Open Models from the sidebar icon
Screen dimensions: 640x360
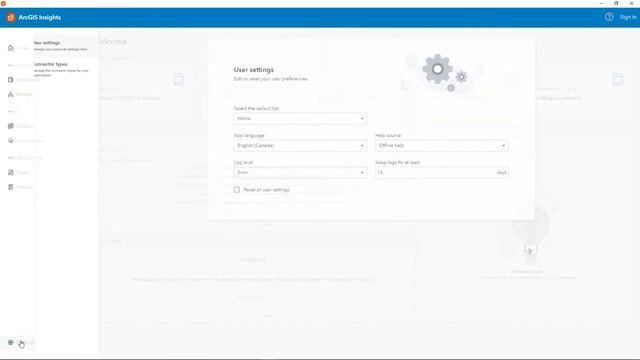coord(11,94)
